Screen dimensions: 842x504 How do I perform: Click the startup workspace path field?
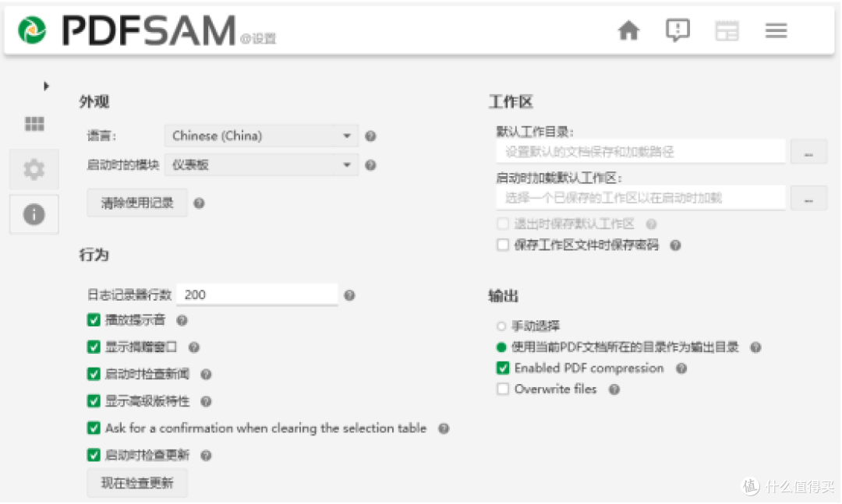pos(641,198)
